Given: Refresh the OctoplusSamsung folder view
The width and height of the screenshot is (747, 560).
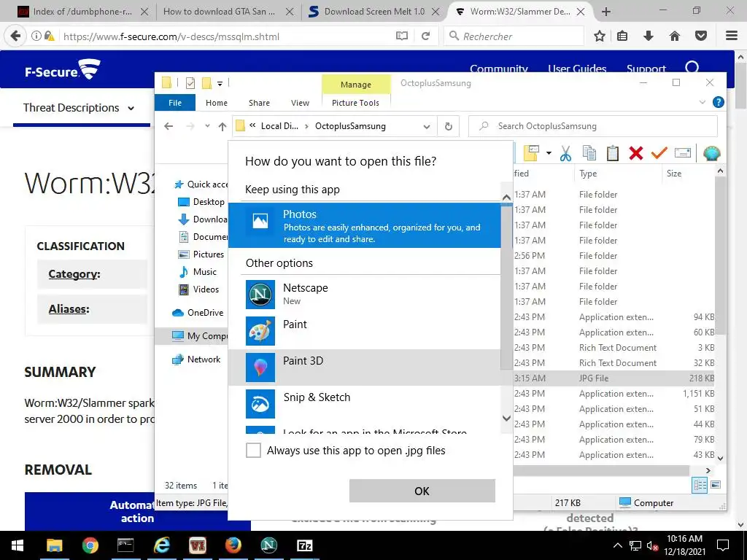Looking at the screenshot, I should coord(449,126).
